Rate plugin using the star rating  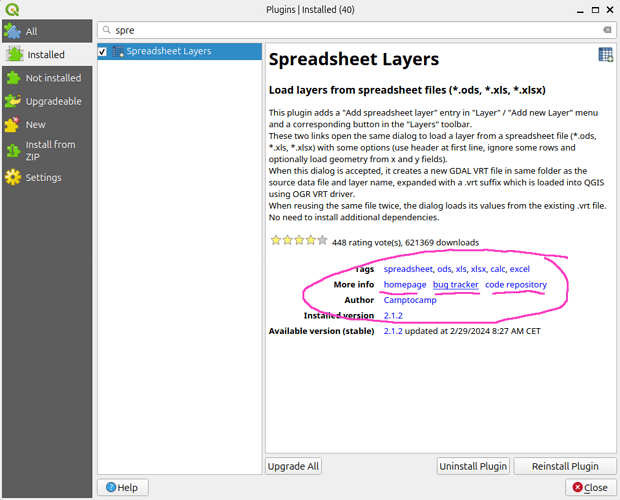point(299,240)
